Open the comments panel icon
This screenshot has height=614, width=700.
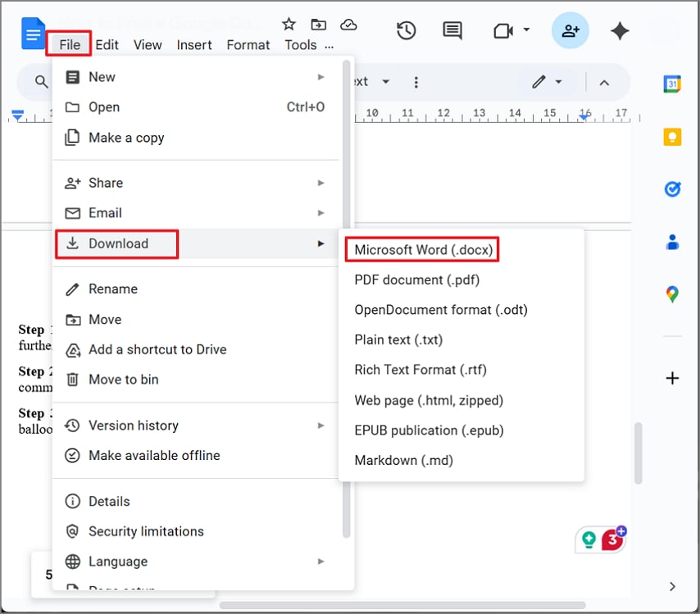click(x=452, y=30)
